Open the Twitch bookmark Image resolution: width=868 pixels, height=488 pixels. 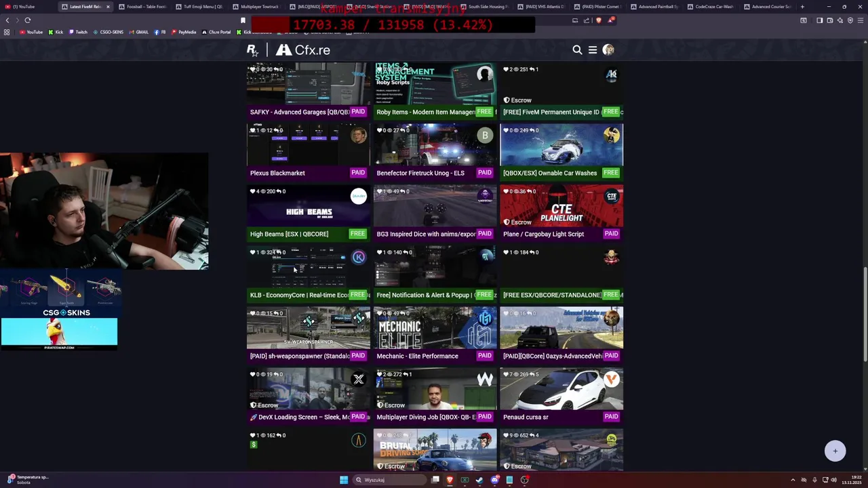[78, 32]
